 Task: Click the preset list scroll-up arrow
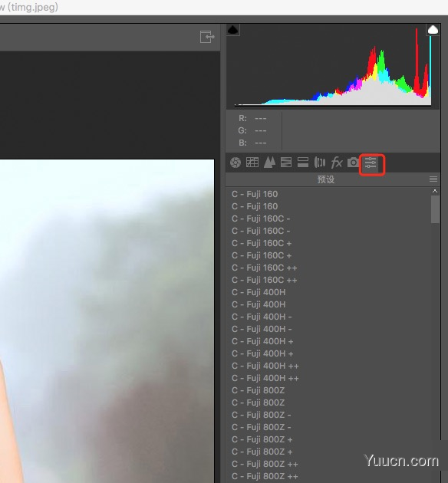[435, 192]
